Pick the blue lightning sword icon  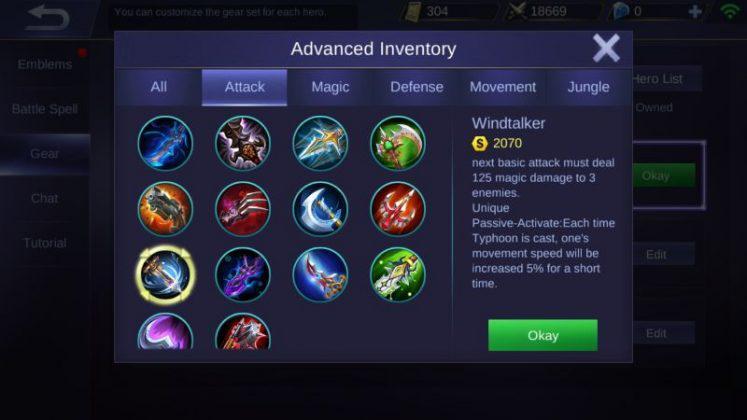coord(165,143)
